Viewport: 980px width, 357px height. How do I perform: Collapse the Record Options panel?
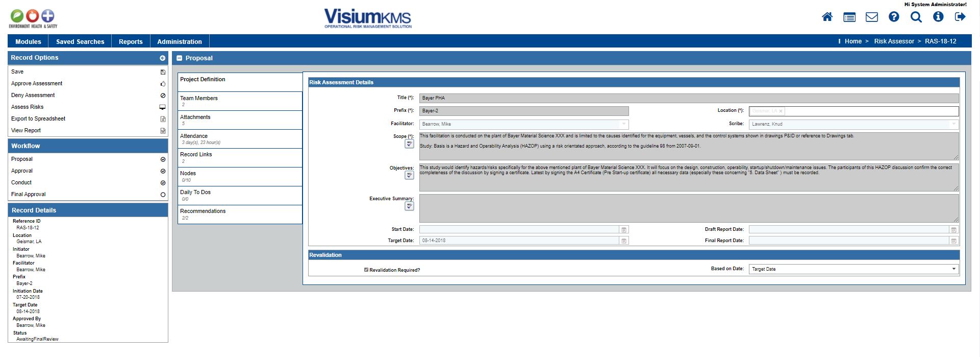(162, 58)
